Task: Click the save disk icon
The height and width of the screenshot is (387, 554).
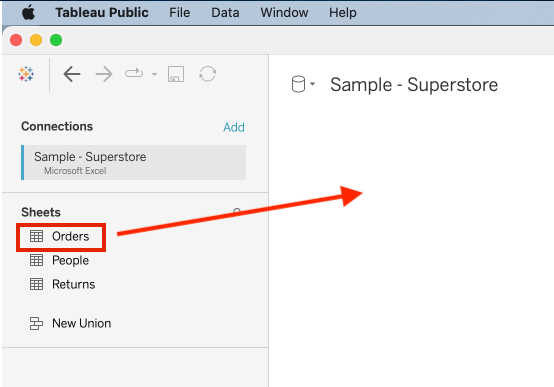Action: pyautogui.click(x=176, y=74)
